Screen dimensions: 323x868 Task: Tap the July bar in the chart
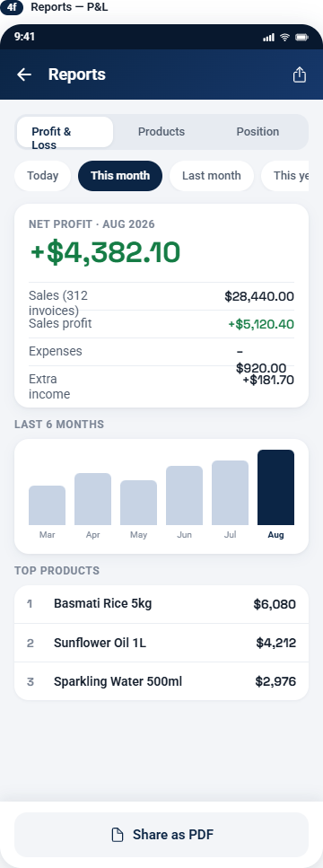[x=230, y=493]
